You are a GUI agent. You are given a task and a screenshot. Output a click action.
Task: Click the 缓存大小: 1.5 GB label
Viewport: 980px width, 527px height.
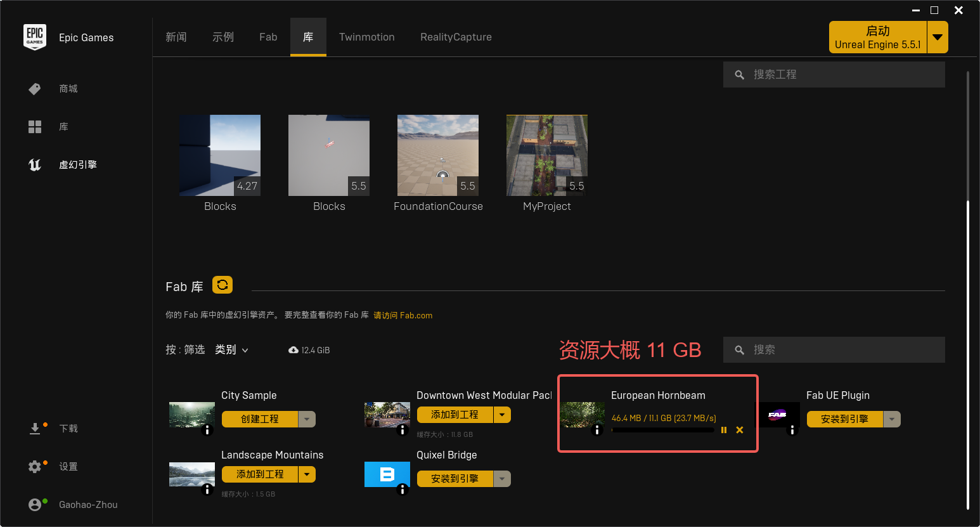coord(248,494)
